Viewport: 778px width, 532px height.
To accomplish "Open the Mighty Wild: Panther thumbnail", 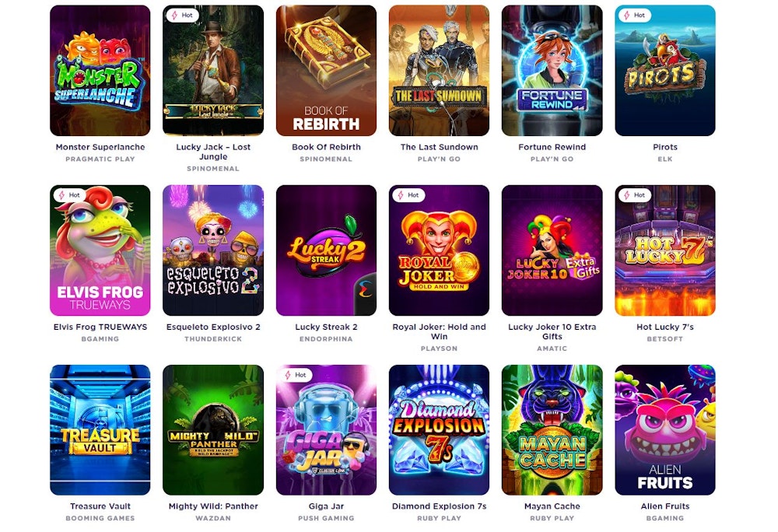I will [213, 430].
